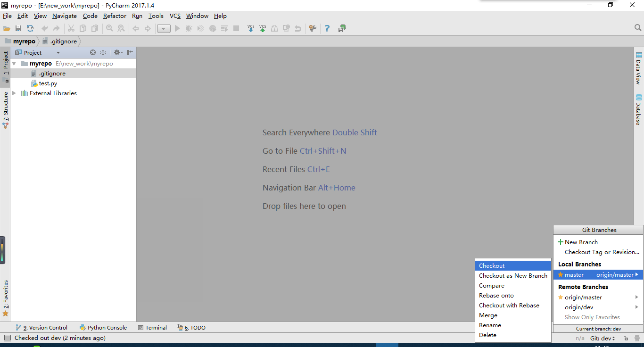Screen dimensions: 644x347
Task: Click the Find magnifier toolbar icon
Action: pyautogui.click(x=109, y=29)
